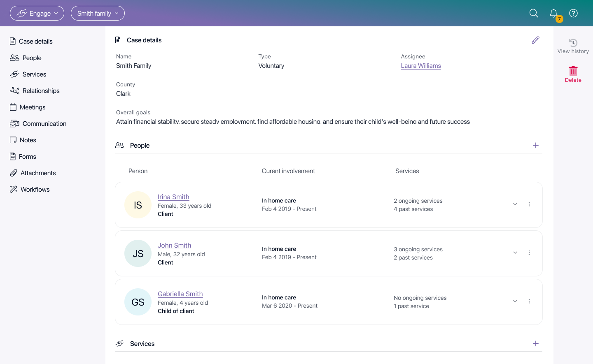This screenshot has height=364, width=593.
Task: Add a service with plus icon
Action: click(x=535, y=343)
